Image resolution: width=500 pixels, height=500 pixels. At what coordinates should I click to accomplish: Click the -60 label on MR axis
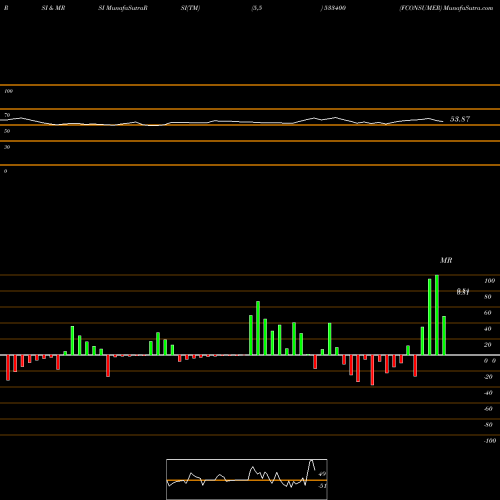click(x=488, y=409)
